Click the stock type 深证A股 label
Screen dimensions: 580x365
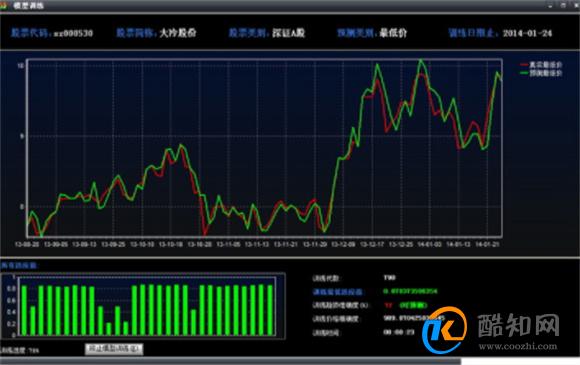[x=289, y=33]
